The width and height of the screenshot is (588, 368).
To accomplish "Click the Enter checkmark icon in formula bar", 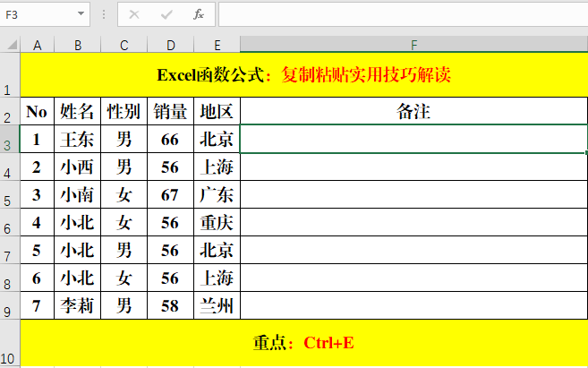I will pyautogui.click(x=166, y=14).
